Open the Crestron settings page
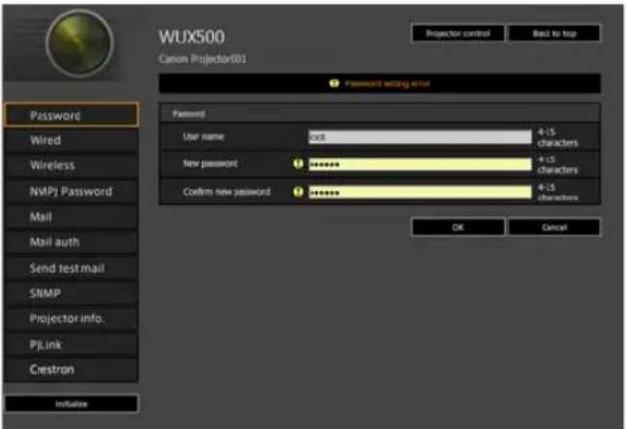 [71, 370]
